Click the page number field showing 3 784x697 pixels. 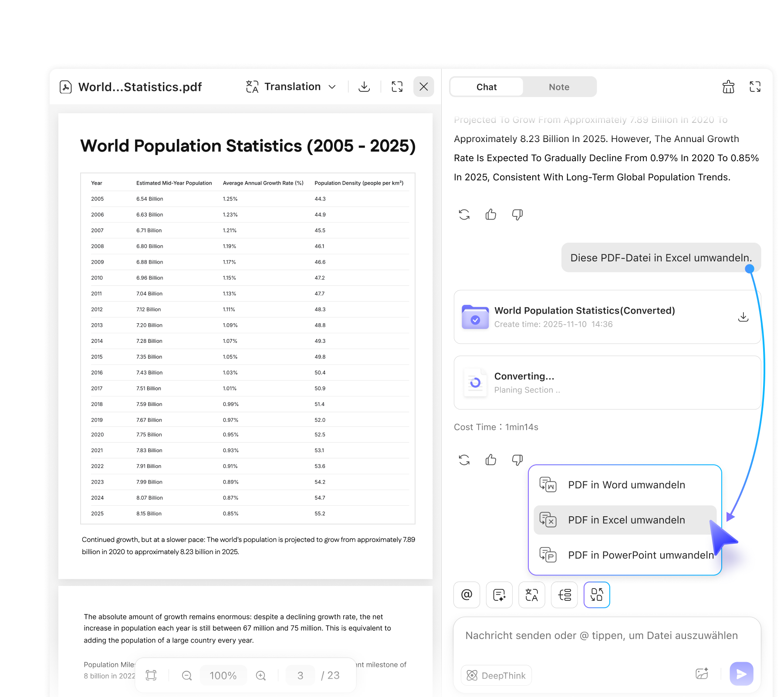pos(300,675)
